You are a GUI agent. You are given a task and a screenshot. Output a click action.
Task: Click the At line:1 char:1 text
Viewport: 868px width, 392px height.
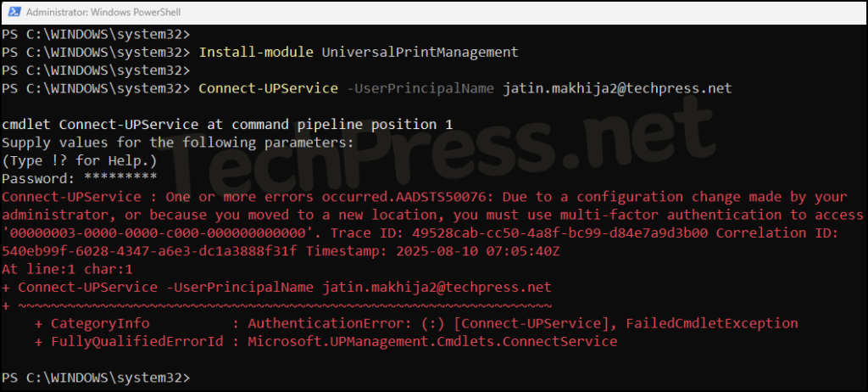pos(68,270)
